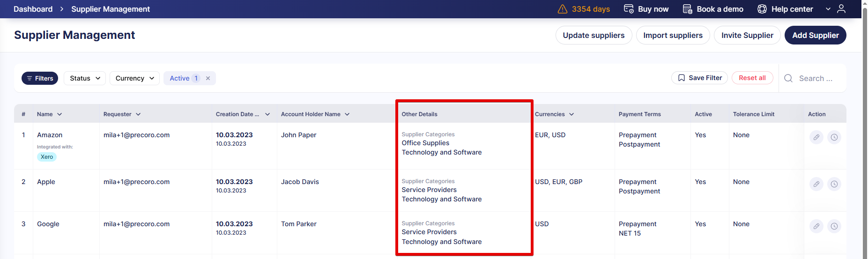Click into the Search field

coord(816,78)
